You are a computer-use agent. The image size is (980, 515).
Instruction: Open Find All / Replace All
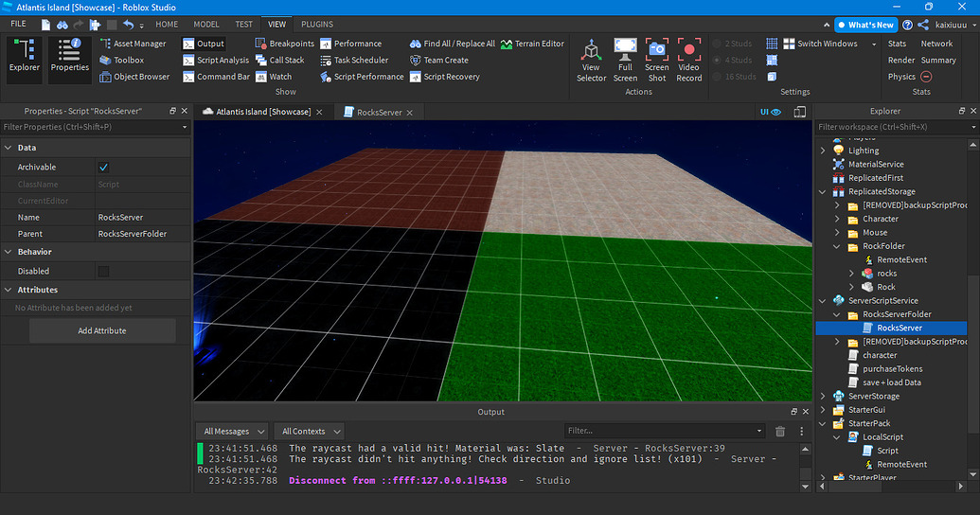[x=453, y=44]
